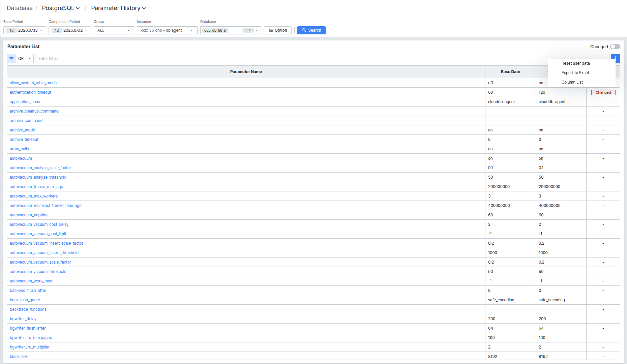This screenshot has width=627, height=364.
Task: Expand the PostgreSQL breadcrumb chevron
Action: tap(78, 8)
